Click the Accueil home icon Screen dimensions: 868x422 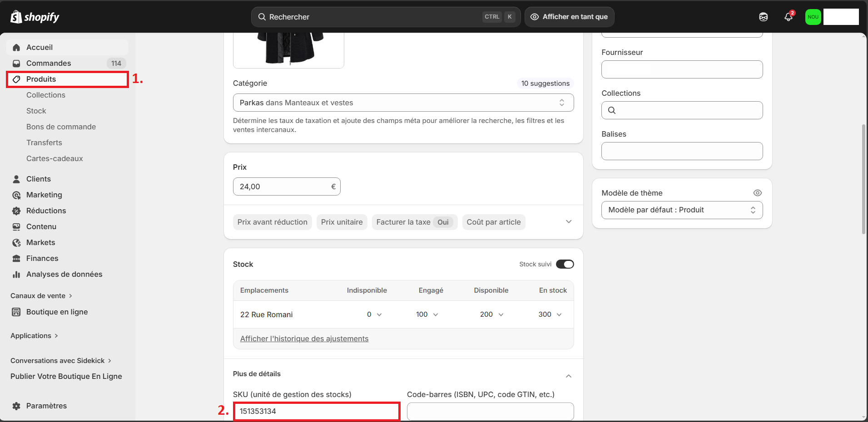16,48
